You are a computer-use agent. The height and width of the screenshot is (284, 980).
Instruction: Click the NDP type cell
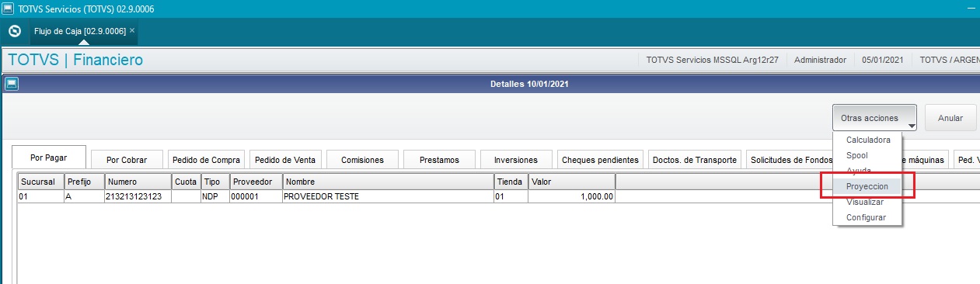point(214,196)
